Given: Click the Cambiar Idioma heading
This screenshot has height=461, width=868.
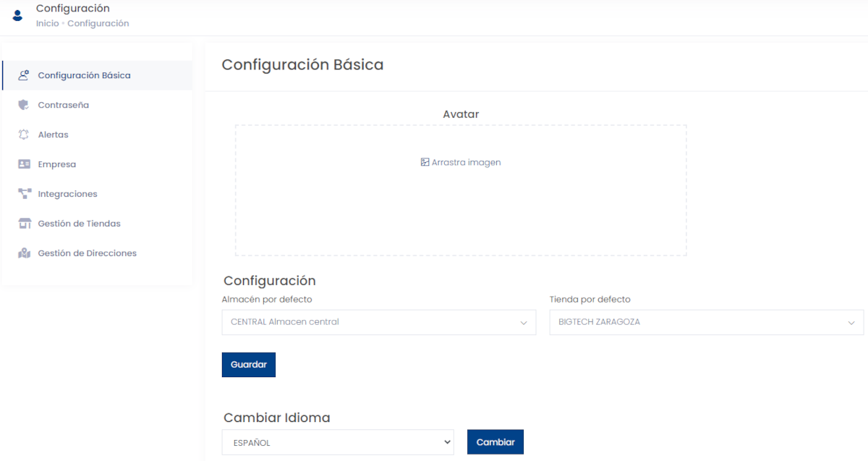Looking at the screenshot, I should 277,418.
